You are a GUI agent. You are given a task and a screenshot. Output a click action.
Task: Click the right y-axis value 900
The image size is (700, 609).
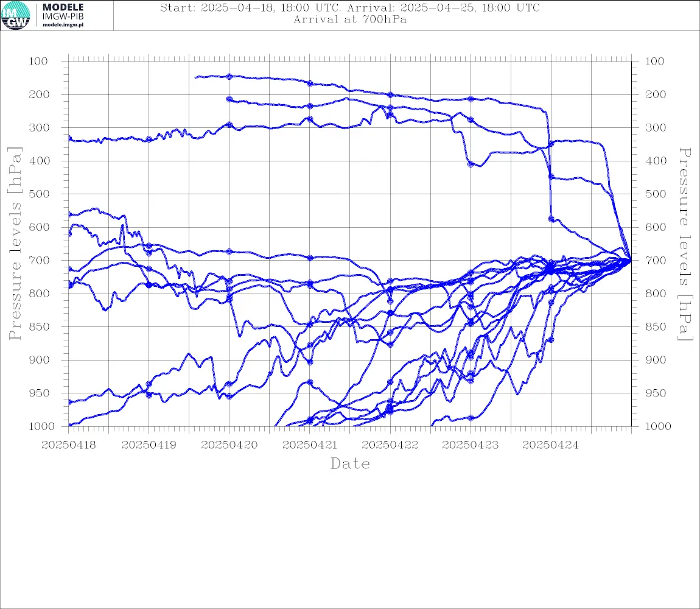655,360
